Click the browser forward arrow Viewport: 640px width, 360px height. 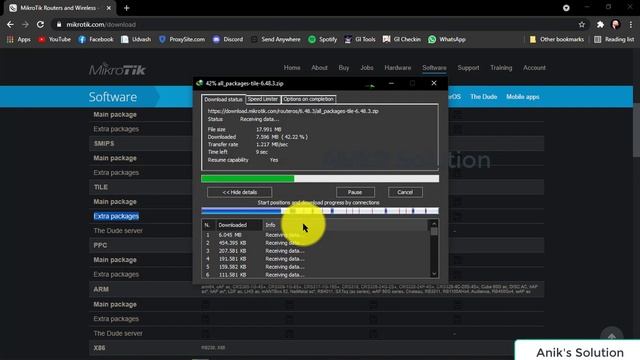coord(25,24)
